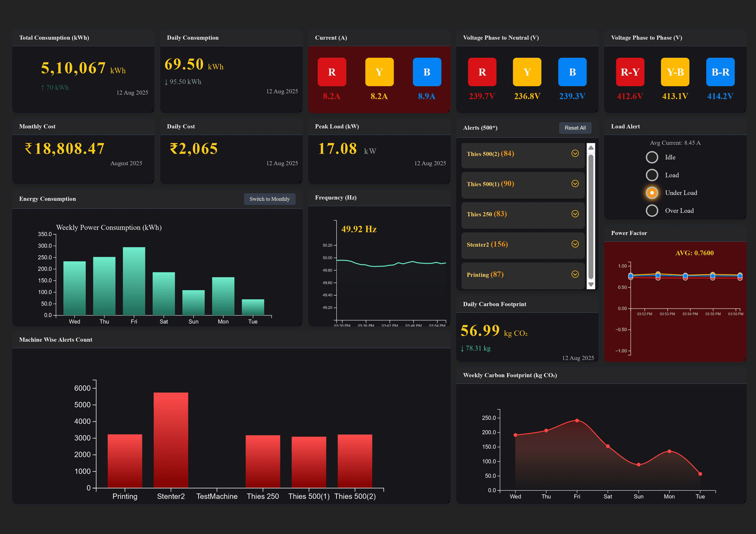Click the yellow Y-B phase voltage tile
This screenshot has width=756, height=534.
(675, 72)
